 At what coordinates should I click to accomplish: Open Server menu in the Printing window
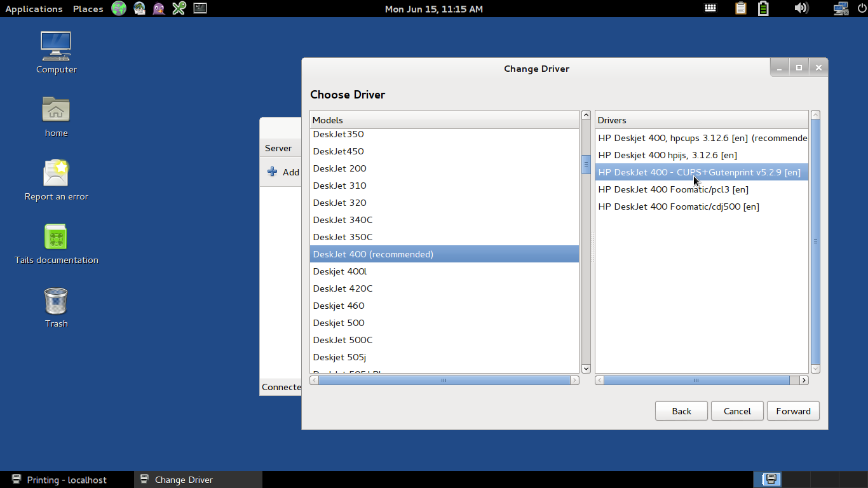click(278, 148)
